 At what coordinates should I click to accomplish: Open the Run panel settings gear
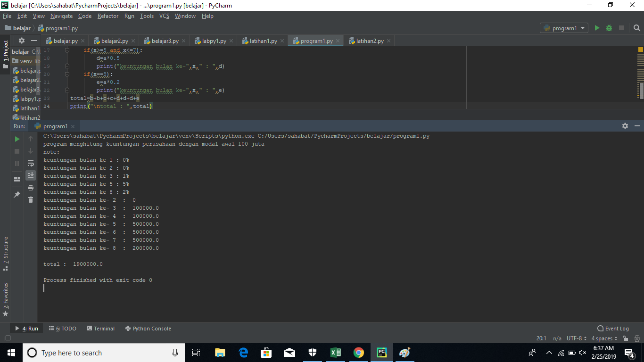[x=625, y=126]
